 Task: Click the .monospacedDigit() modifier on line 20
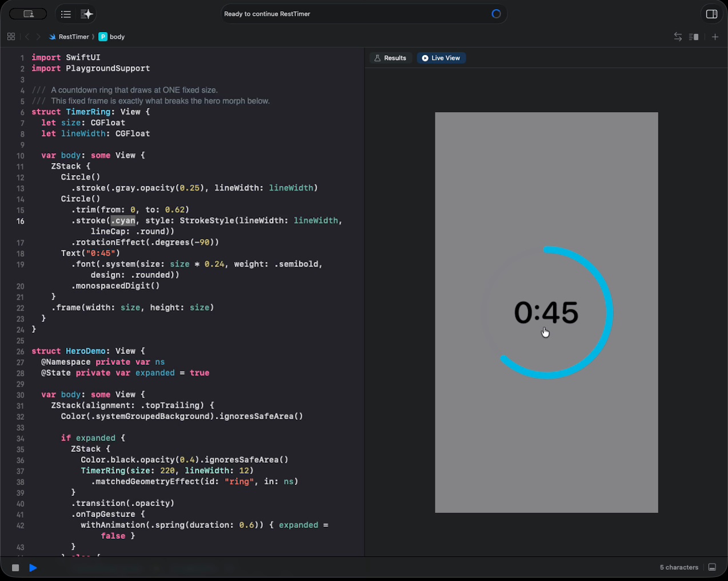click(115, 286)
